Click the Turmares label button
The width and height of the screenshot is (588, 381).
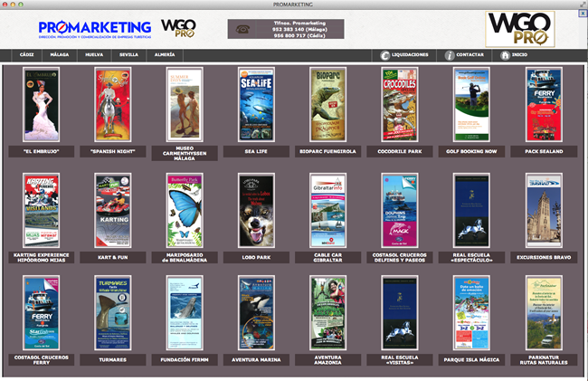coord(113,359)
